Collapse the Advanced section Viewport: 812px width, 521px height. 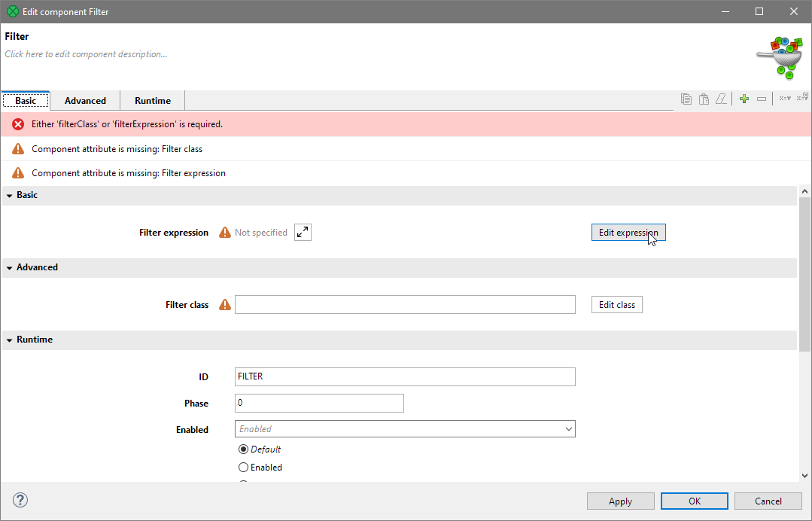coord(10,268)
